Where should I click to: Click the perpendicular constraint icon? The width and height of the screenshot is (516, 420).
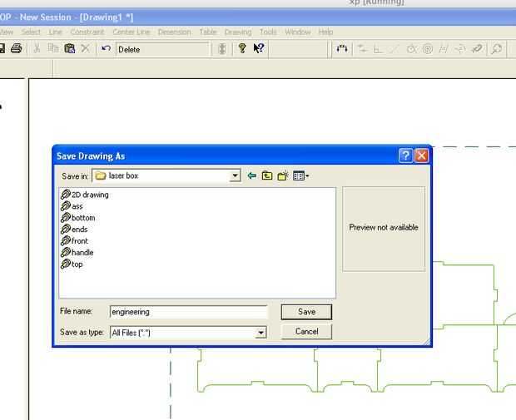pos(378,49)
